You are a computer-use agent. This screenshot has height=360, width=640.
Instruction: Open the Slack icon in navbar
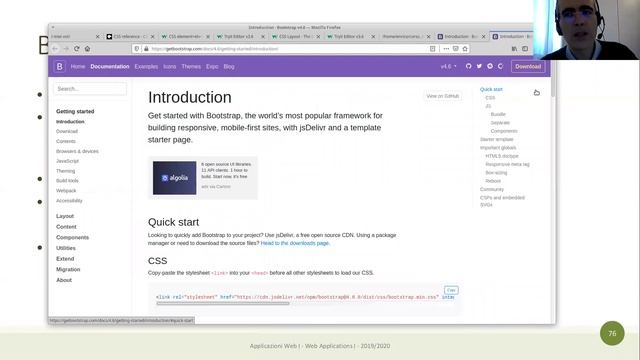490,66
